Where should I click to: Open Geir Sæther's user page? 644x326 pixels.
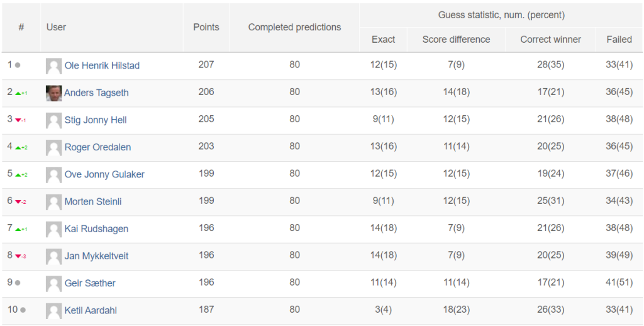point(90,283)
